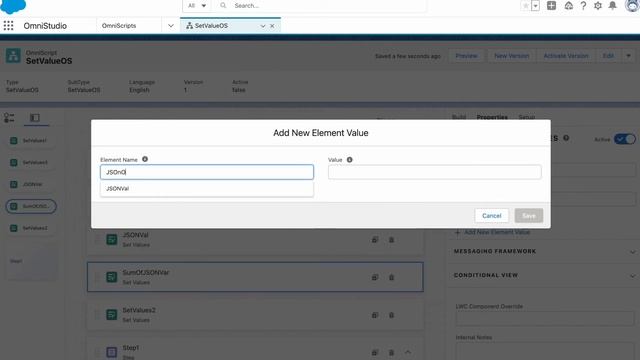This screenshot has height=360, width=640.
Task: Switch to the Setup tab
Action: [x=527, y=118]
